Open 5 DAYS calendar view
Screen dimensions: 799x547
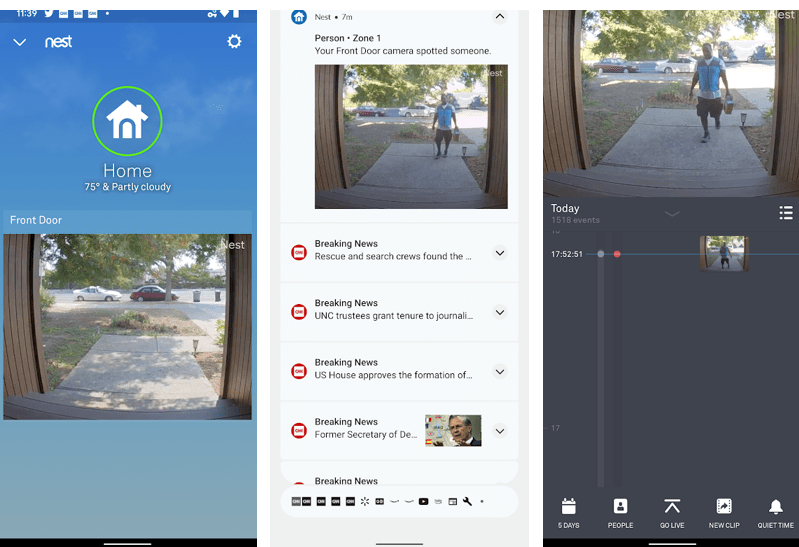pyautogui.click(x=568, y=512)
